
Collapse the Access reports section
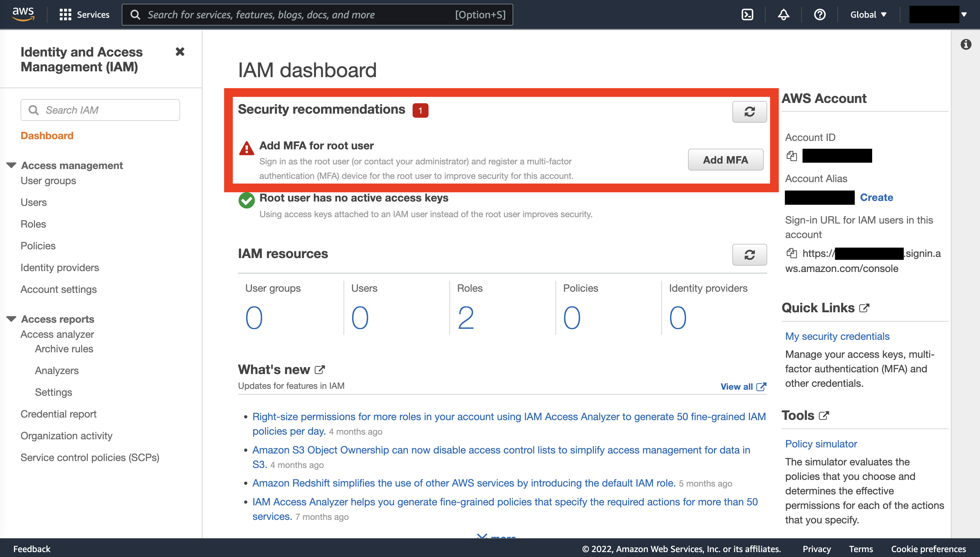(x=12, y=319)
